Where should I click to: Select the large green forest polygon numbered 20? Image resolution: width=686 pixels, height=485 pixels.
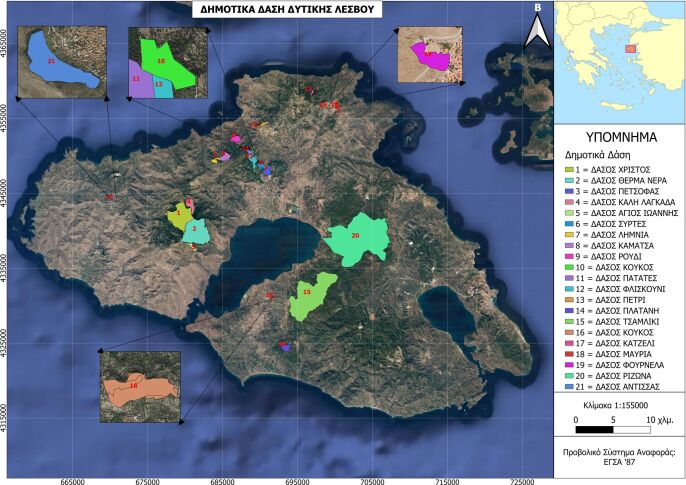tap(353, 238)
